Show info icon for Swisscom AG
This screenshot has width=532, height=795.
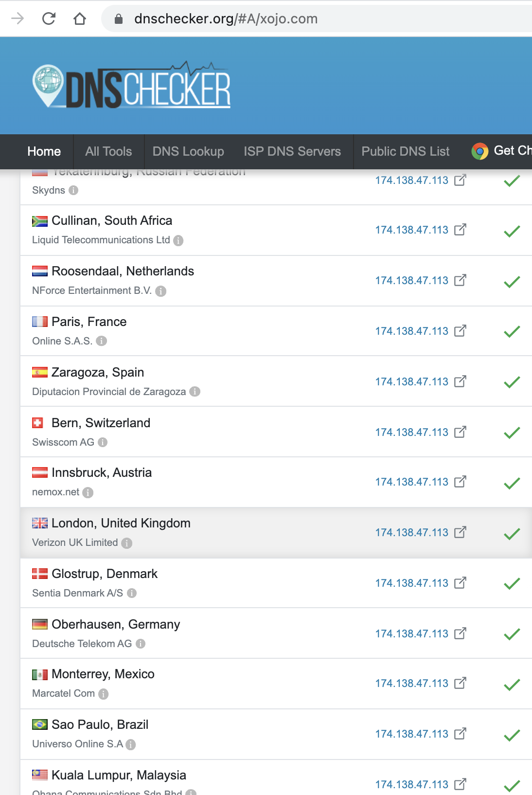pos(103,442)
